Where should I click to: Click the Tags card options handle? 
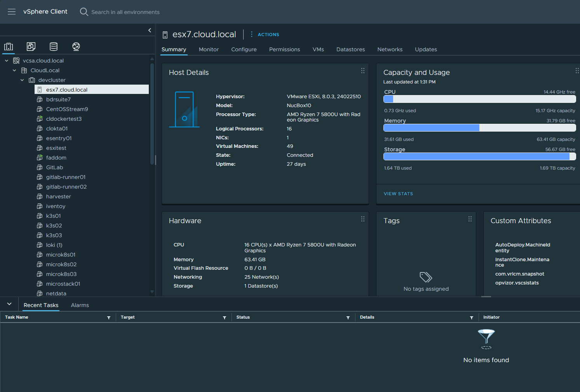pos(470,219)
